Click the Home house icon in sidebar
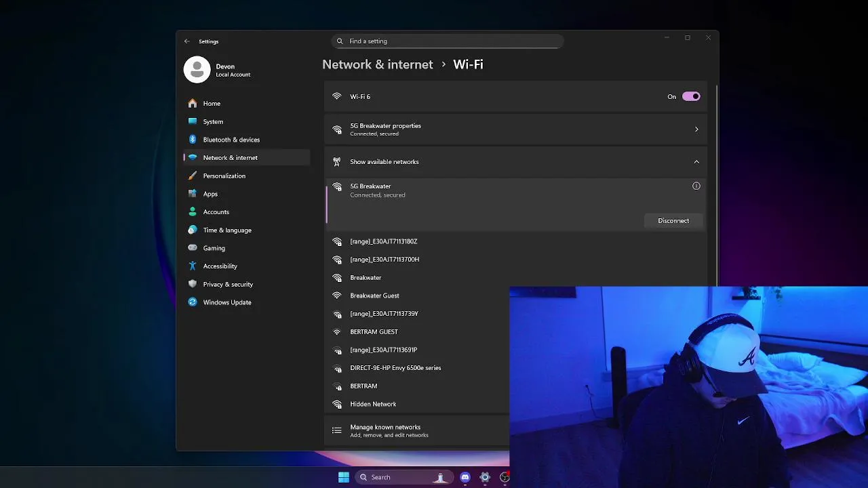Image resolution: width=868 pixels, height=488 pixels. click(x=193, y=104)
